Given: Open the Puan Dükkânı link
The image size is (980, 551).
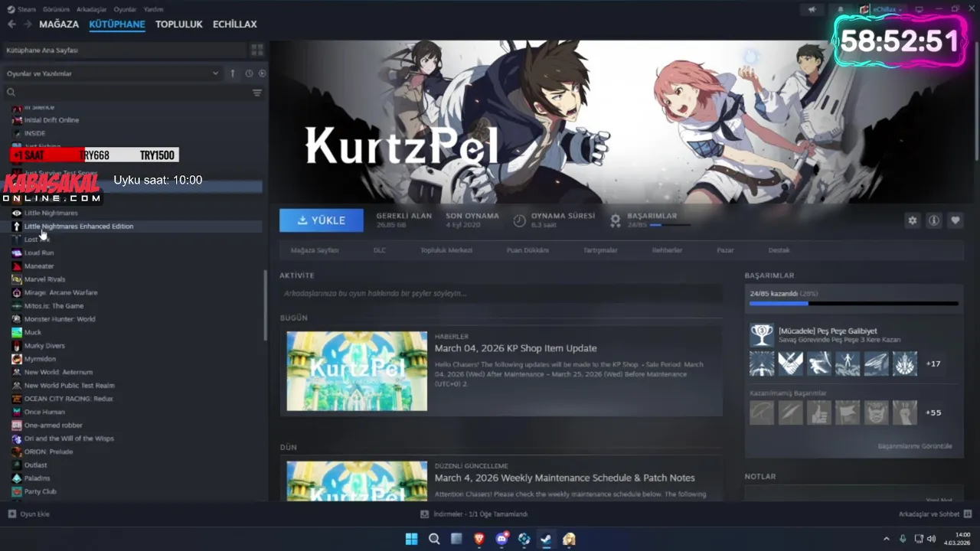Looking at the screenshot, I should coord(528,250).
